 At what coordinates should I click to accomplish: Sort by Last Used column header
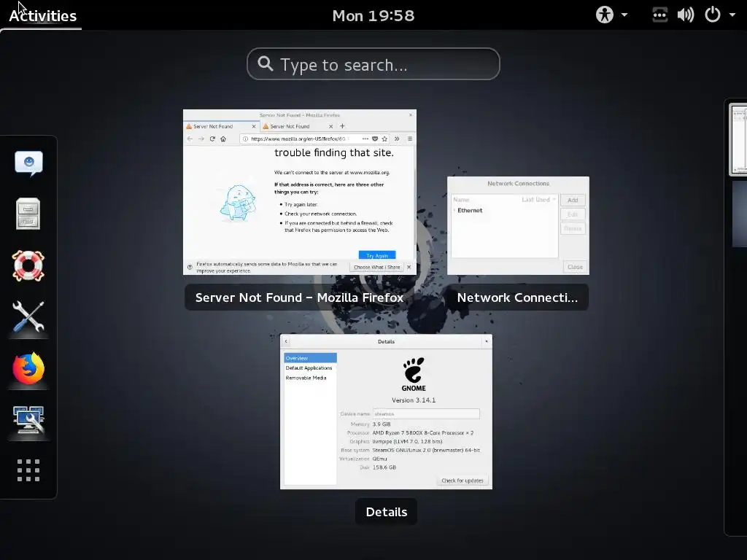(538, 200)
